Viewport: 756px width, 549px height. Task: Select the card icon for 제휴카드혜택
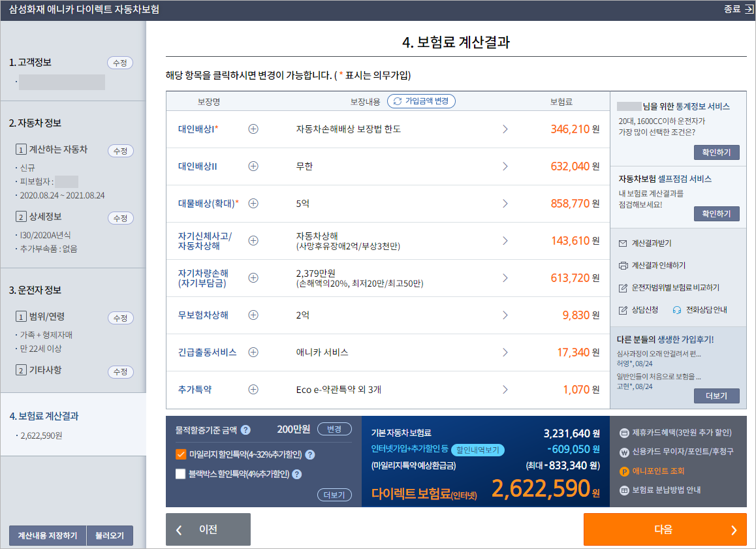(x=624, y=433)
